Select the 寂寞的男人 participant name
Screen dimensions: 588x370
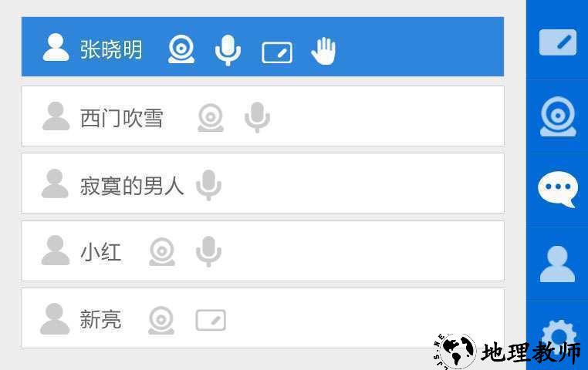(x=132, y=186)
